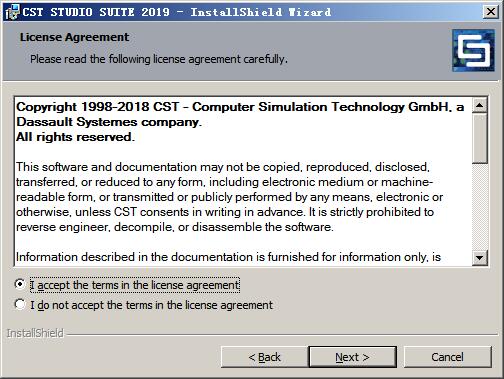Click the 'I accept the terms' label text
This screenshot has height=379, width=504.
pyautogui.click(x=135, y=285)
